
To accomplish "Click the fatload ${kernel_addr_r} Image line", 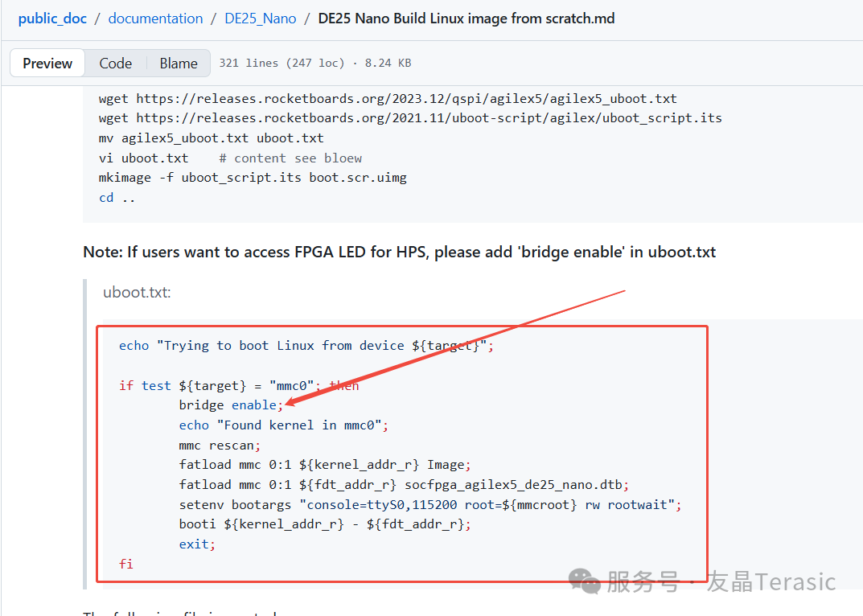I will [325, 465].
